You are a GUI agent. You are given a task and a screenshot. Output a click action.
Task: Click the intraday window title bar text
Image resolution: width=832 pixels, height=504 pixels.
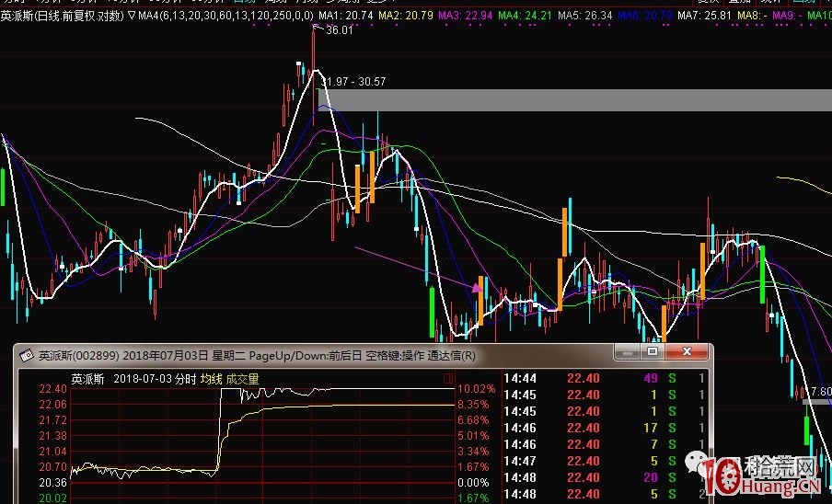[x=257, y=356]
